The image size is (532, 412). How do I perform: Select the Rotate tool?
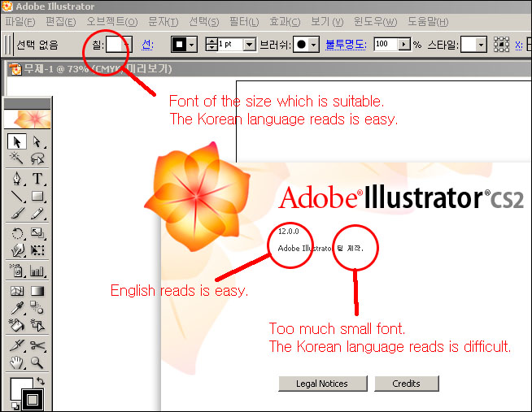[16, 233]
